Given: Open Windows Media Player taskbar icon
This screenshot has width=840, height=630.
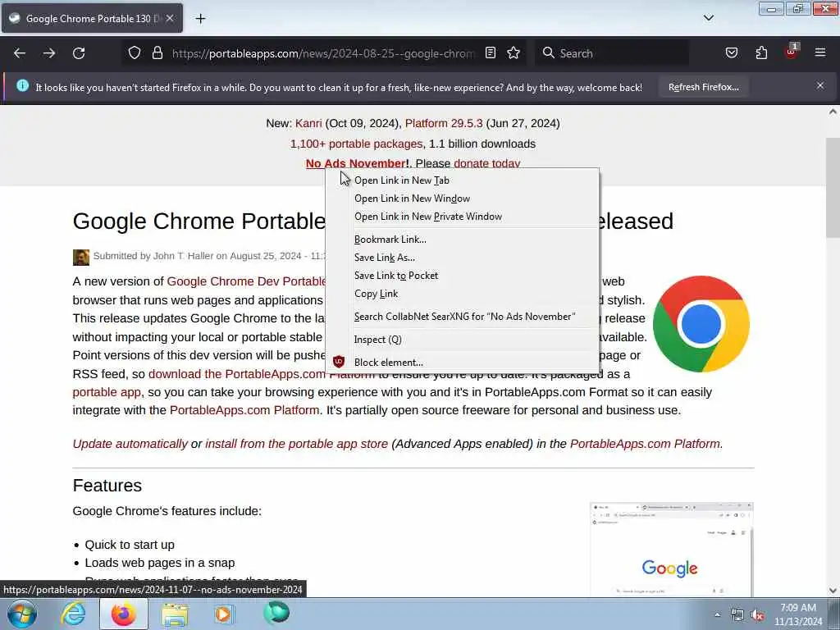Looking at the screenshot, I should 224,614.
